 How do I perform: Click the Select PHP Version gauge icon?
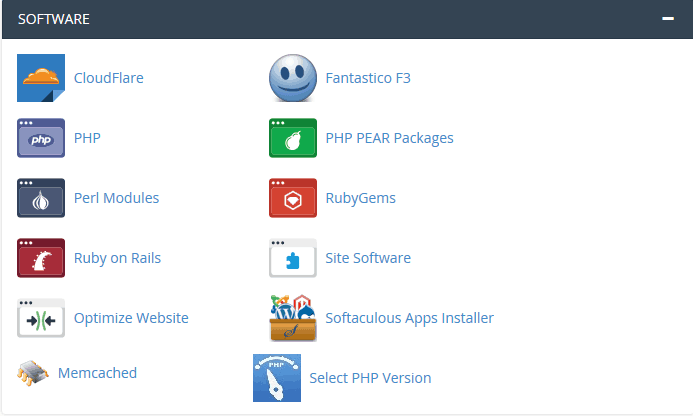coord(277,378)
